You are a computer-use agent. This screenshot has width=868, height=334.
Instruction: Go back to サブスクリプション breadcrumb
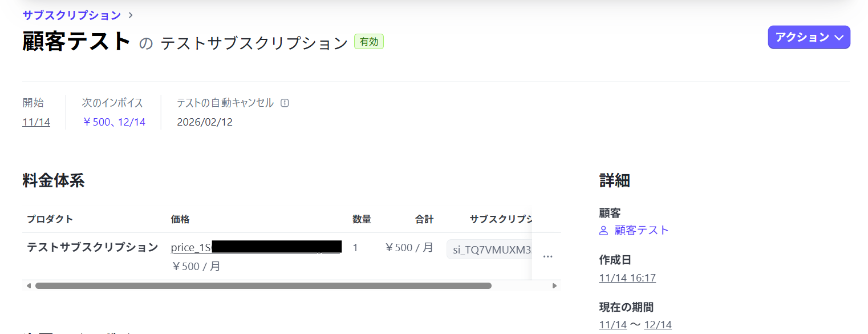click(x=72, y=15)
